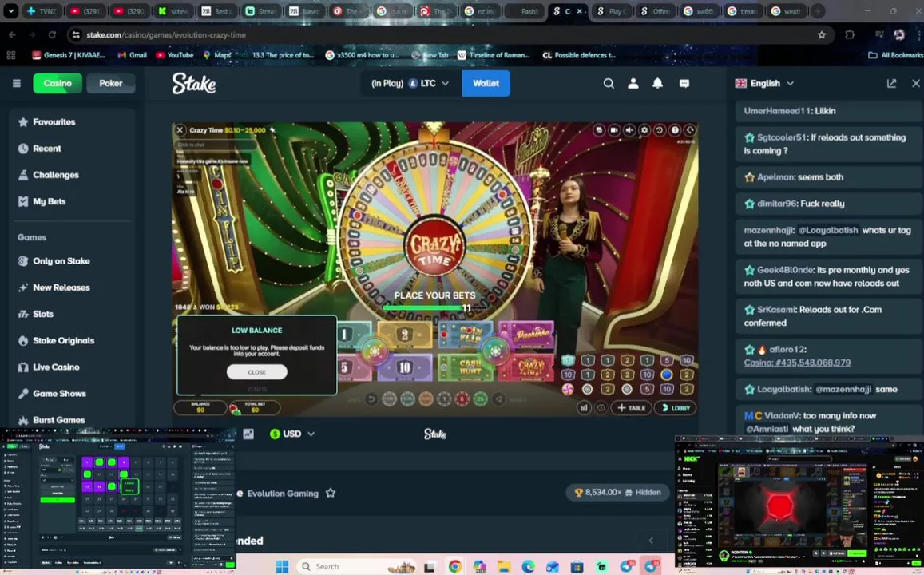Screen dimensions: 924x575
Task: Select the red 5 chip
Action: pyautogui.click(x=462, y=399)
